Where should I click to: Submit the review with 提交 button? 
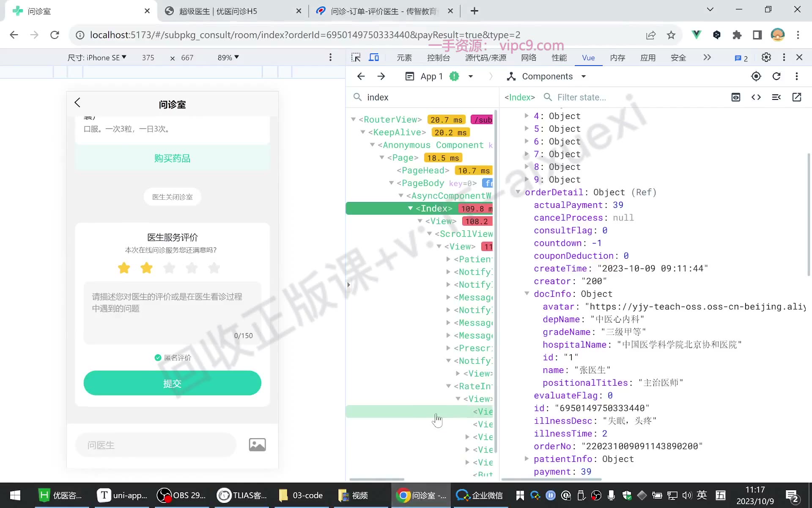pos(173,383)
